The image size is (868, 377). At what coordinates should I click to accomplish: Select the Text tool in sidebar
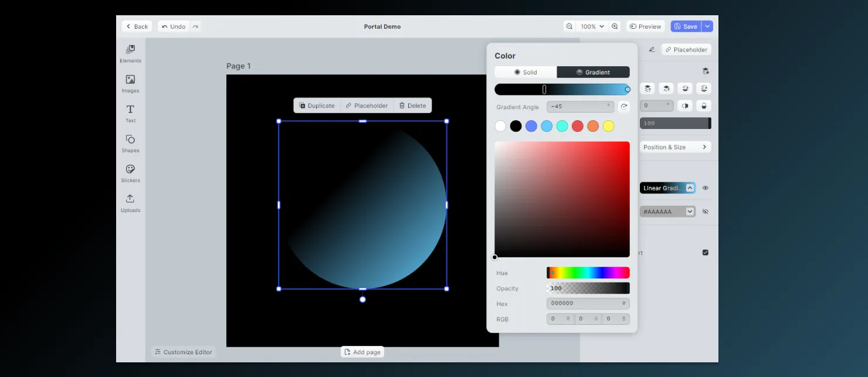click(x=130, y=113)
